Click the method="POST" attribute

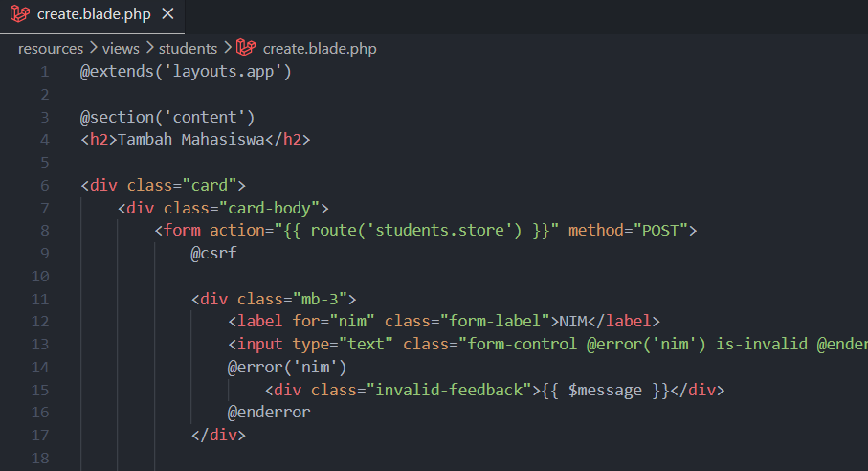click(628, 231)
